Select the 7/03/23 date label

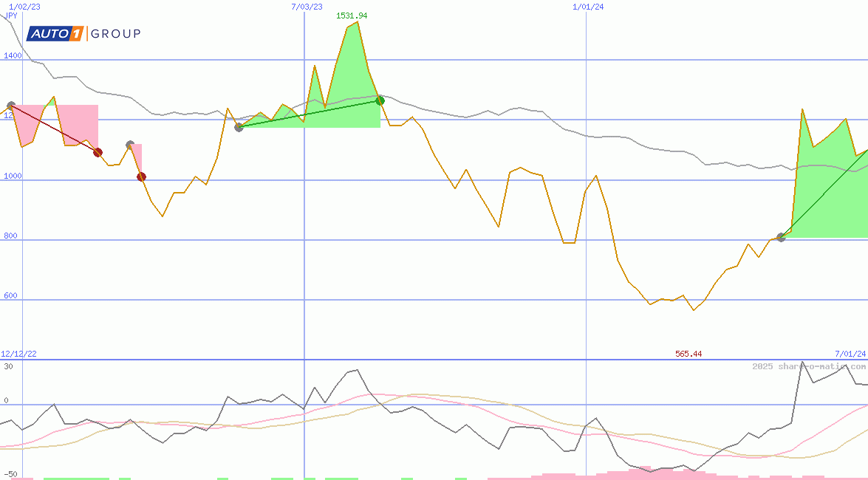[307, 7]
